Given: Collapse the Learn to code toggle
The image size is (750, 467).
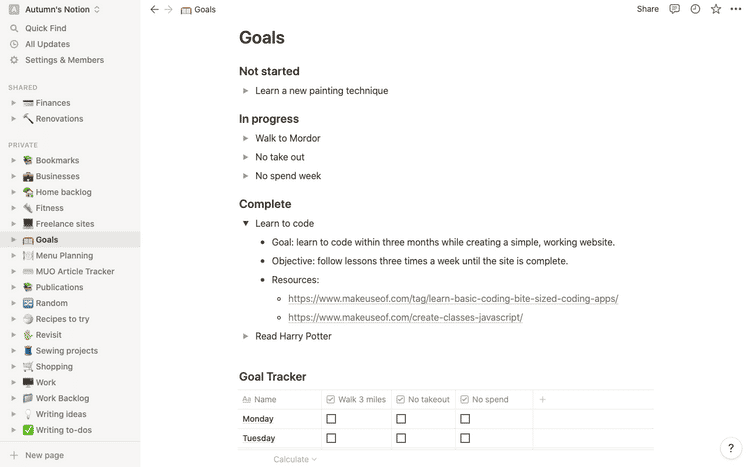Looking at the screenshot, I should [x=246, y=224].
